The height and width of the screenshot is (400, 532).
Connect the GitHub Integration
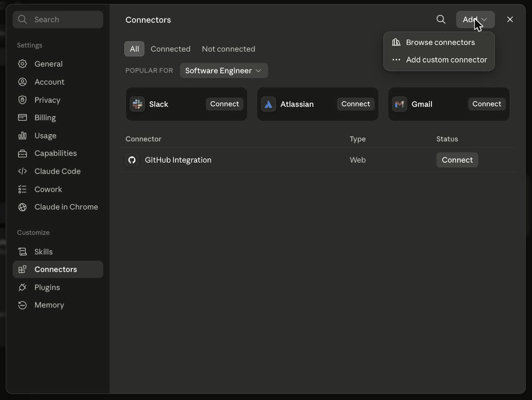(457, 160)
